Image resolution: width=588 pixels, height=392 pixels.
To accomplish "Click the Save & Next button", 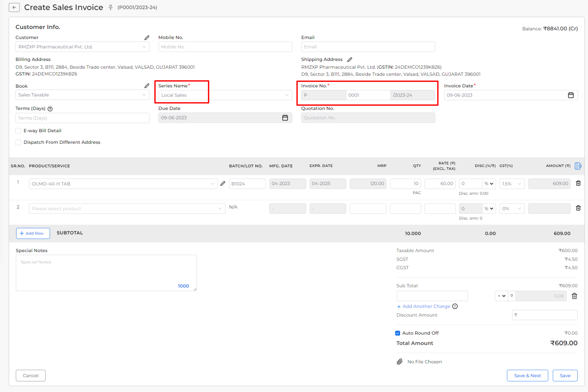I will [x=527, y=375].
